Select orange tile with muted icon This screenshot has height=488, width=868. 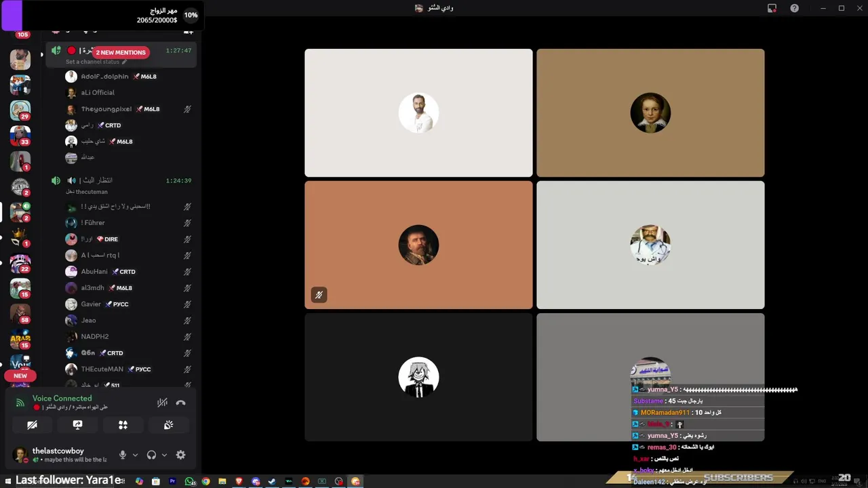coord(418,245)
